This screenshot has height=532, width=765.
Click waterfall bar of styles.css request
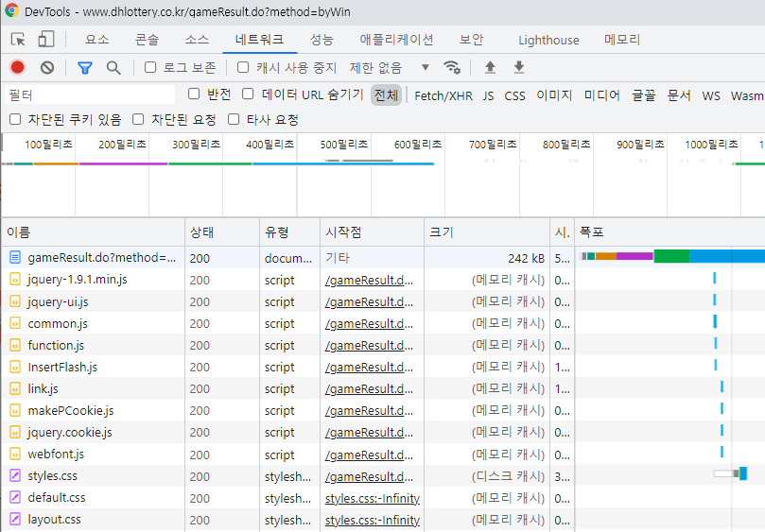730,473
